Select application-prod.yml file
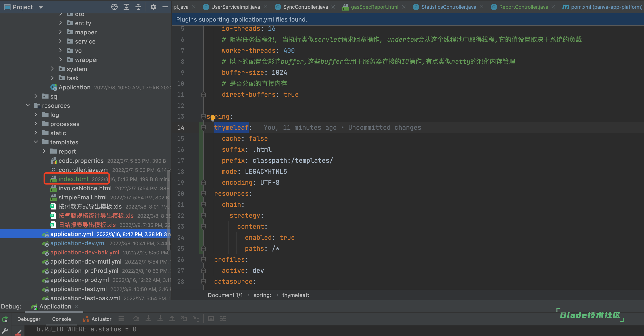The image size is (644, 336). pos(79,280)
